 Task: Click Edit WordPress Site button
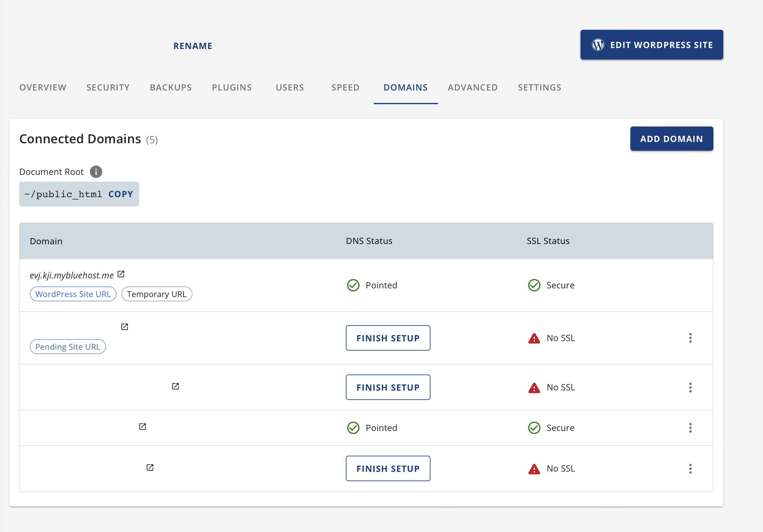[x=652, y=45]
